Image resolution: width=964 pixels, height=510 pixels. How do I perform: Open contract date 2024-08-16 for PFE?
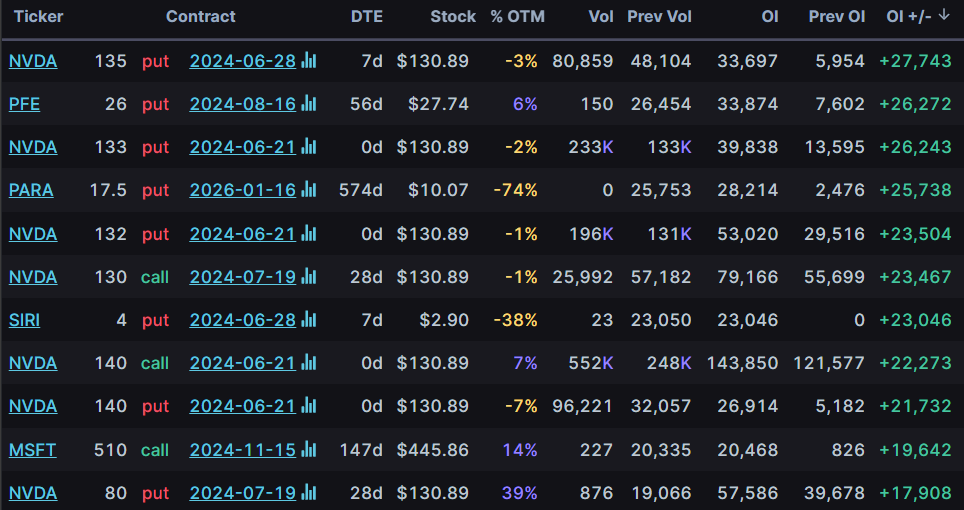(x=243, y=104)
